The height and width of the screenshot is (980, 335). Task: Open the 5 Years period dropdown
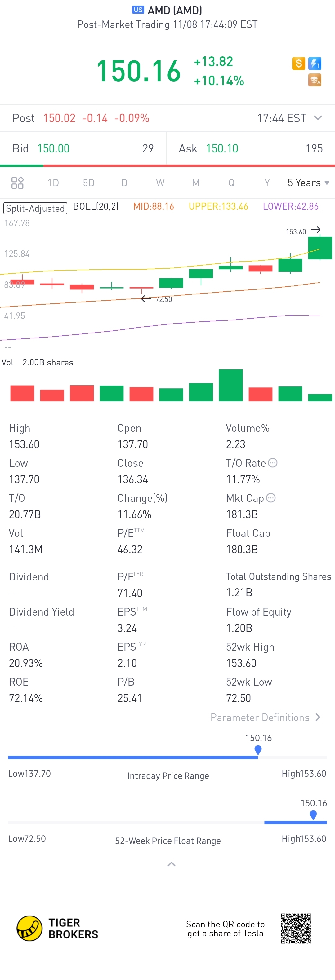click(x=308, y=183)
